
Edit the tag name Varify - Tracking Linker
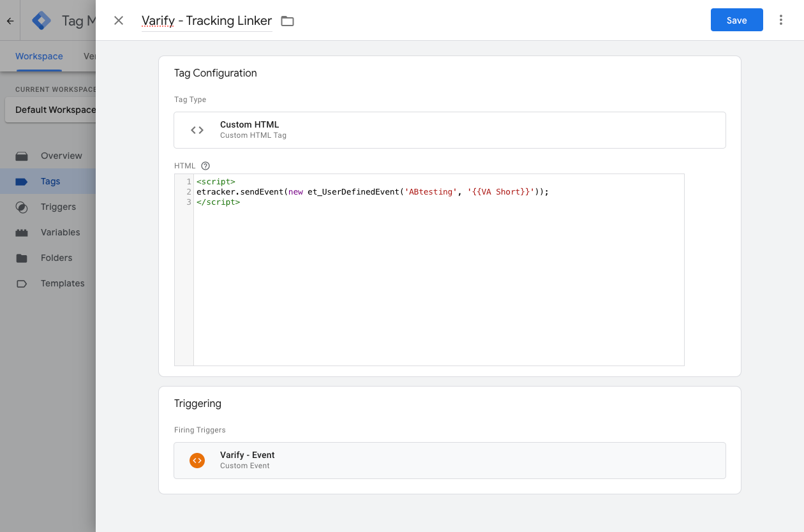[x=207, y=21]
